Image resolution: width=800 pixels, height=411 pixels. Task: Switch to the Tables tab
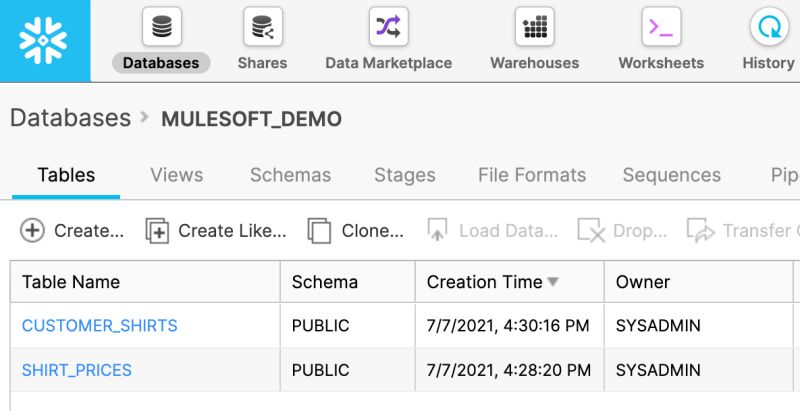click(x=66, y=175)
